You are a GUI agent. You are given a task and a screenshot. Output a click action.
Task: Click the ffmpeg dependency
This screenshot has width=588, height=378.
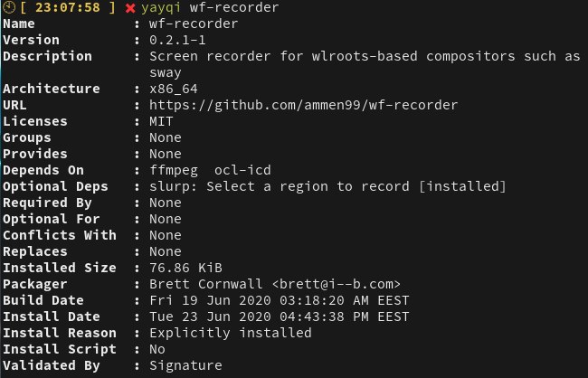tap(174, 170)
